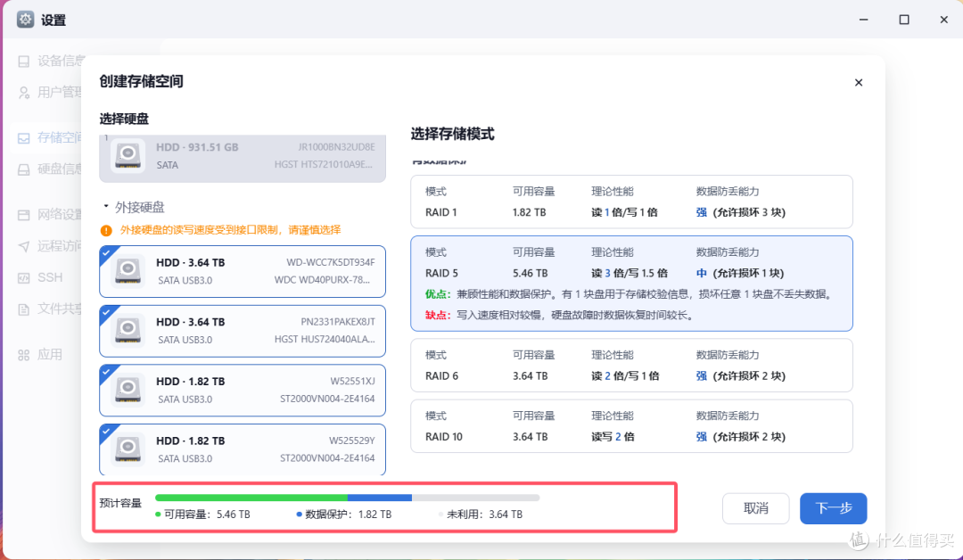Click the W52551XJ drive icon
Viewport: 963px width, 560px height.
pyautogui.click(x=128, y=390)
